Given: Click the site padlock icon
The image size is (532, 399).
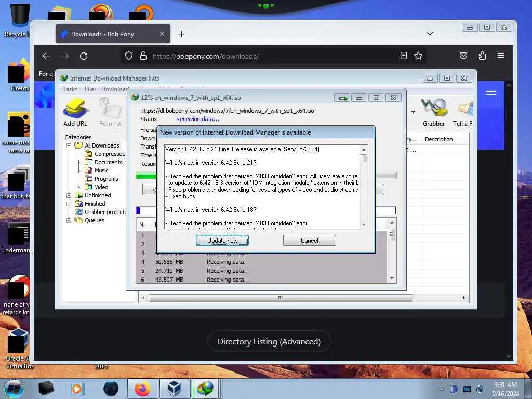Looking at the screenshot, I should click(x=143, y=56).
